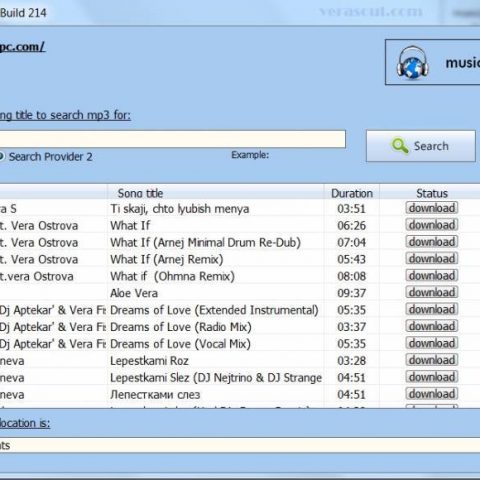Click the mp3 search text field

(173, 139)
